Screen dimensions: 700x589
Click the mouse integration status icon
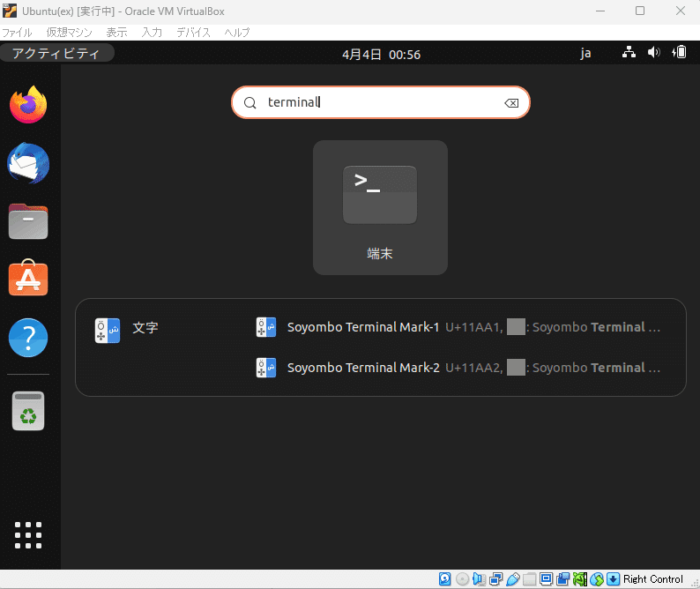(x=597, y=579)
